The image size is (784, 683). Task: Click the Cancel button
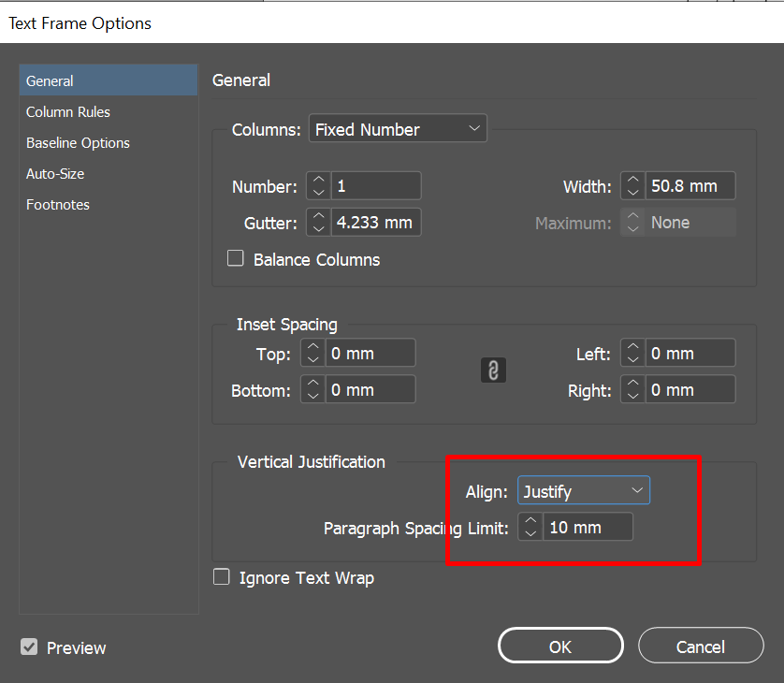pos(701,646)
